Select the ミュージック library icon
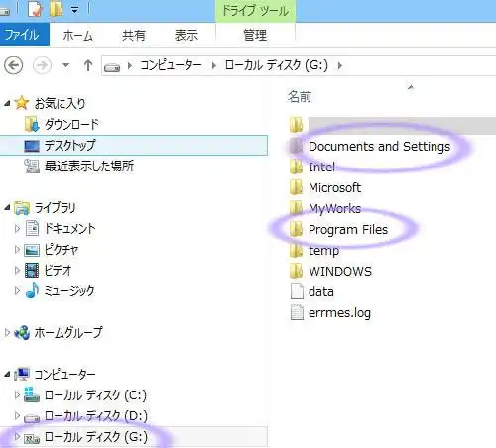 [x=32, y=290]
